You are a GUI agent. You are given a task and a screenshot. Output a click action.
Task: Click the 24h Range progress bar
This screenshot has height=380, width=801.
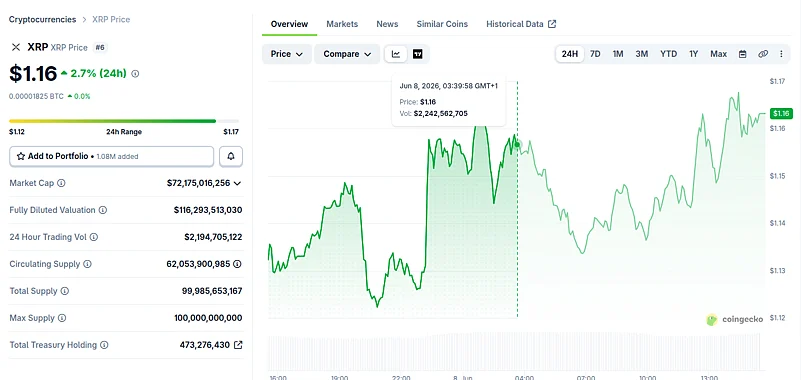(x=124, y=121)
